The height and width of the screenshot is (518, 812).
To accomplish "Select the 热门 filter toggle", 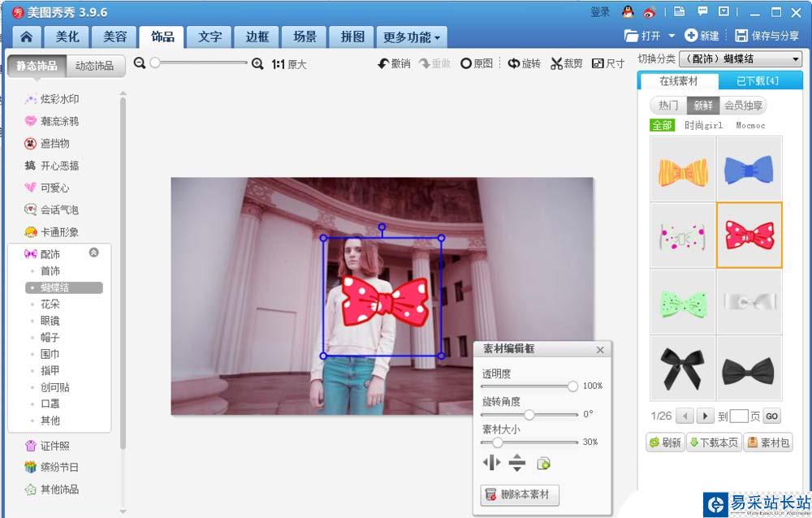I will tap(668, 106).
